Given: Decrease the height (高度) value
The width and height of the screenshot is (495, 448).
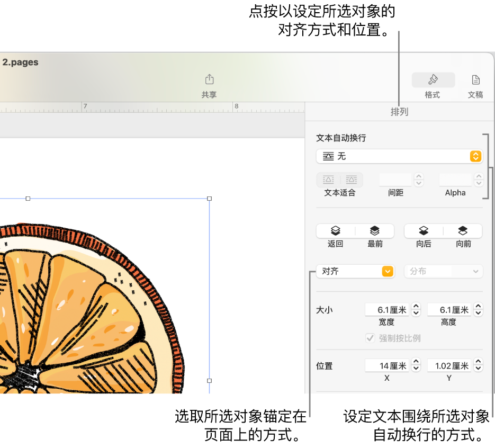Looking at the screenshot, I should 478,313.
